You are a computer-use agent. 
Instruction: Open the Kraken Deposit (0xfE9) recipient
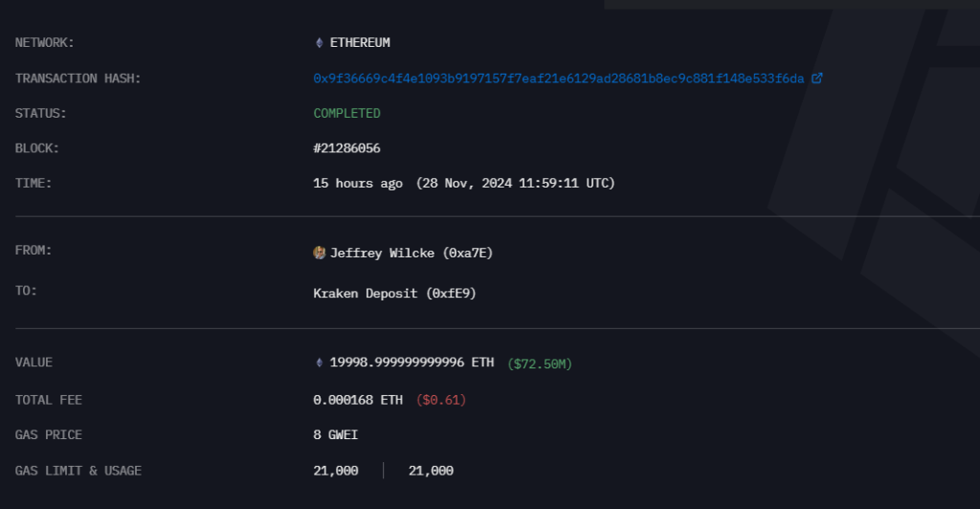pos(394,294)
